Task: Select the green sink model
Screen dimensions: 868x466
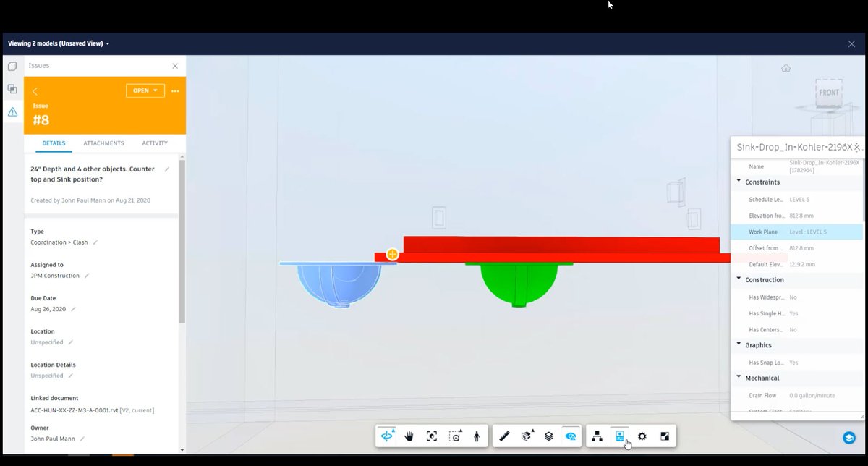Action: point(519,284)
